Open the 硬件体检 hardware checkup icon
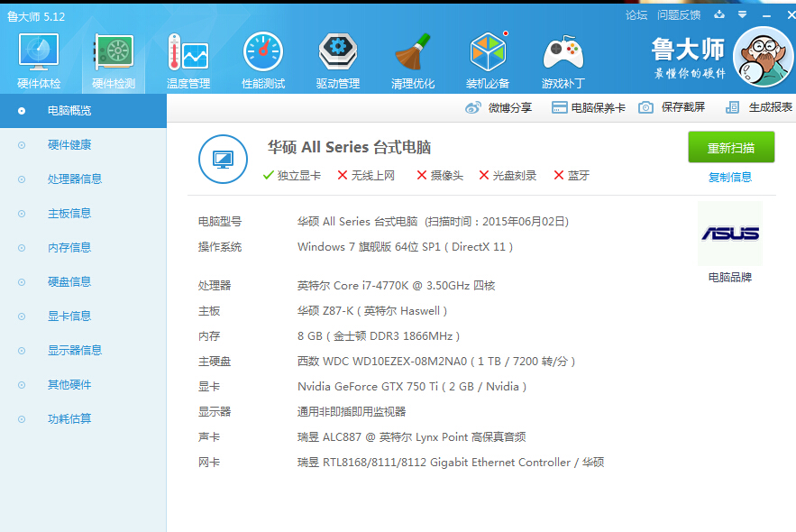Screen dimensions: 796x532 pyautogui.click(x=39, y=61)
